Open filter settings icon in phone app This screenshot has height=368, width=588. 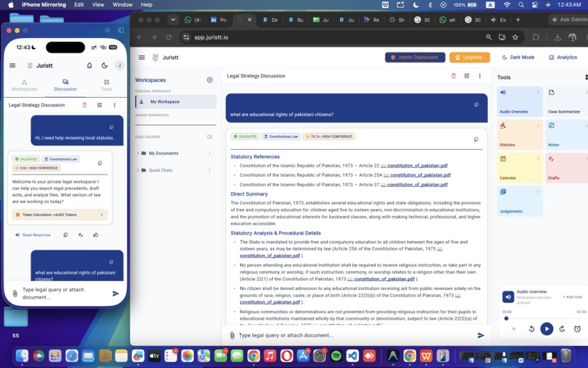(99, 105)
